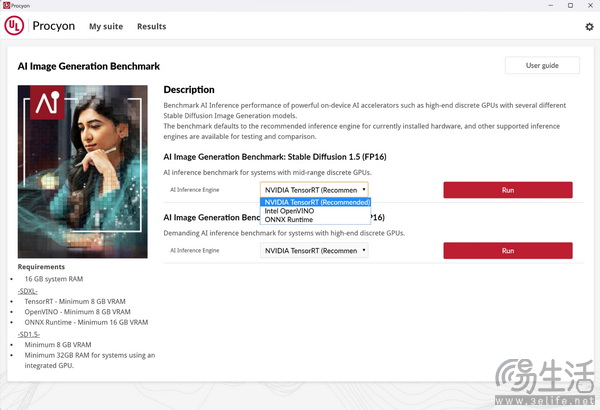The width and height of the screenshot is (600, 410).
Task: Run the Stable Diffusion 1.5 benchmark
Action: tap(508, 190)
